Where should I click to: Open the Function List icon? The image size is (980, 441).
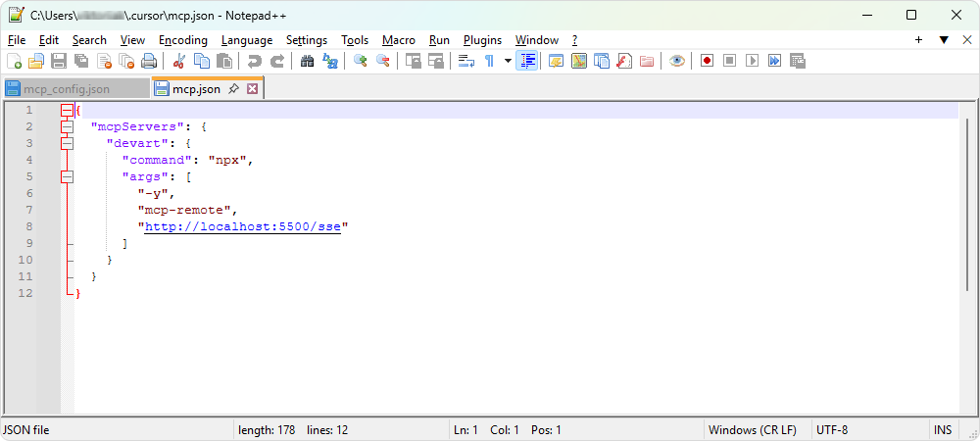(x=623, y=61)
